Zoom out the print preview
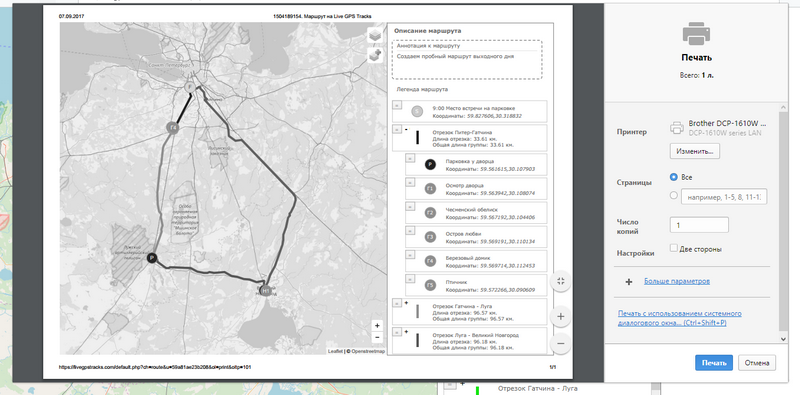This screenshot has height=395, width=800. [561, 343]
